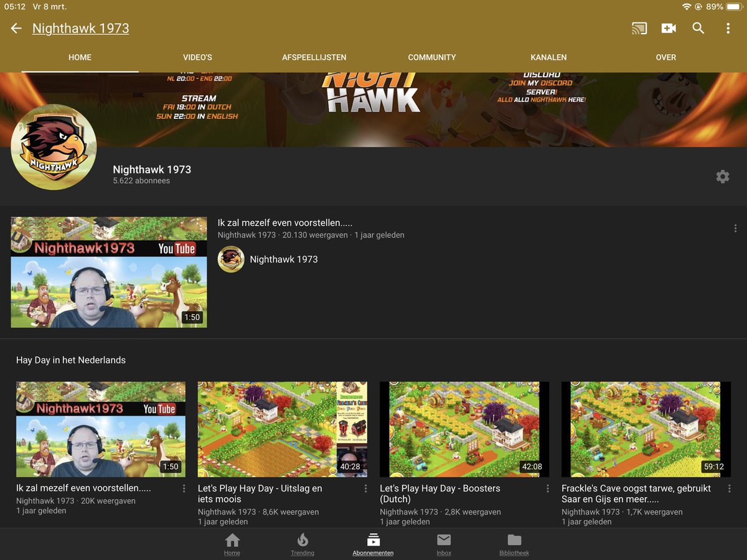Tap 'Let's Play Hay Day - Uitslag en iets moois' title
Screen dimensions: 747x560
260,493
